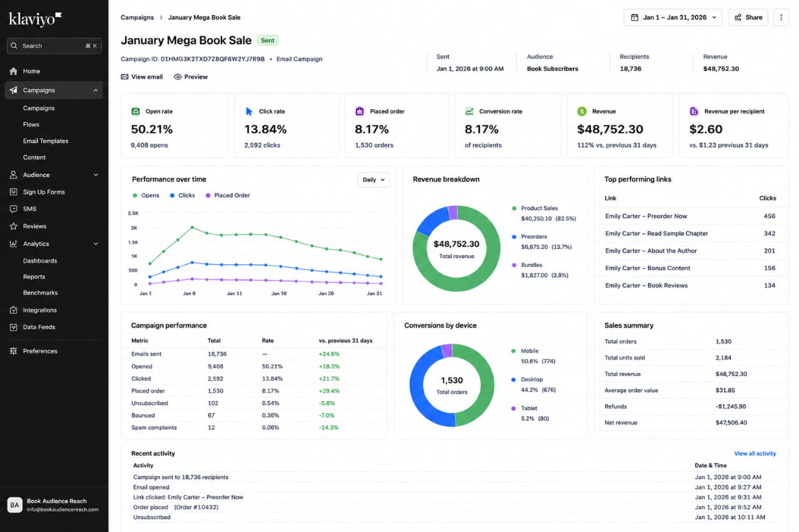Click the Placed order bag icon
The height and width of the screenshot is (532, 799).
pos(360,112)
